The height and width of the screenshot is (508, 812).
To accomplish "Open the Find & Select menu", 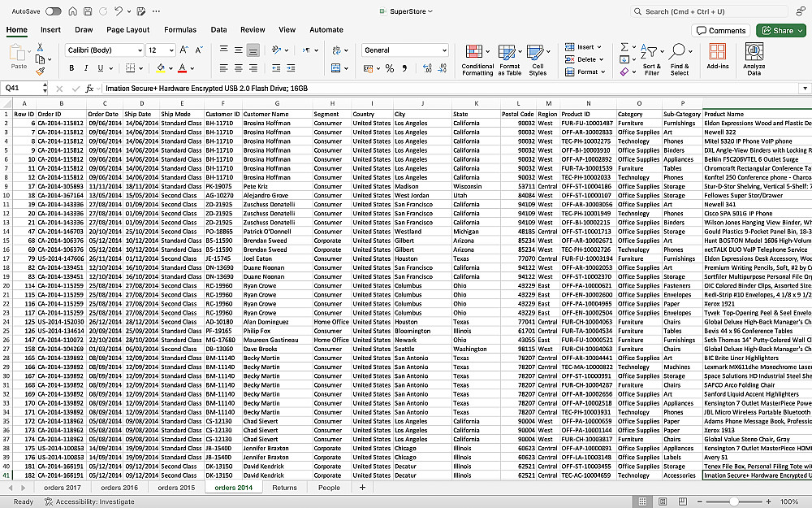I will [680, 60].
